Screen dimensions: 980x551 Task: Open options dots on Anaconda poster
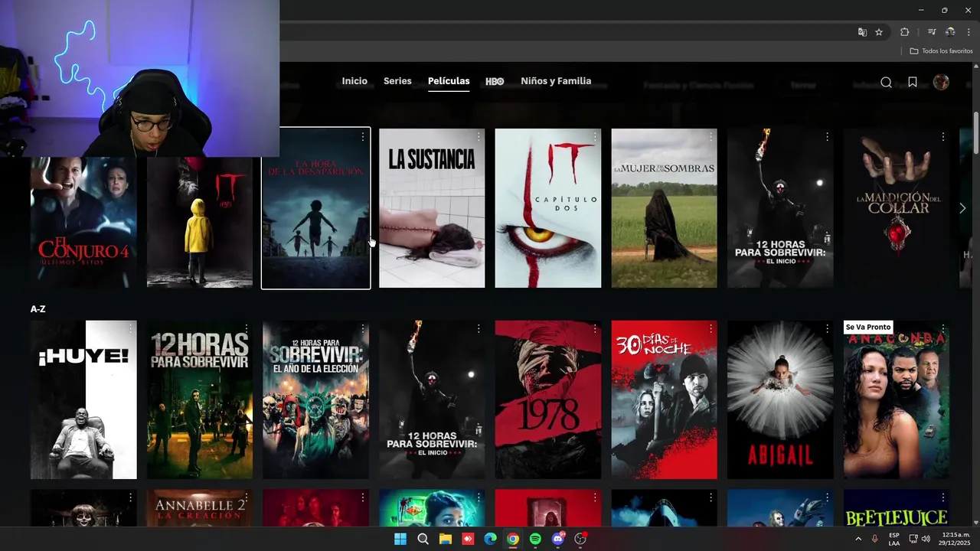[943, 329]
